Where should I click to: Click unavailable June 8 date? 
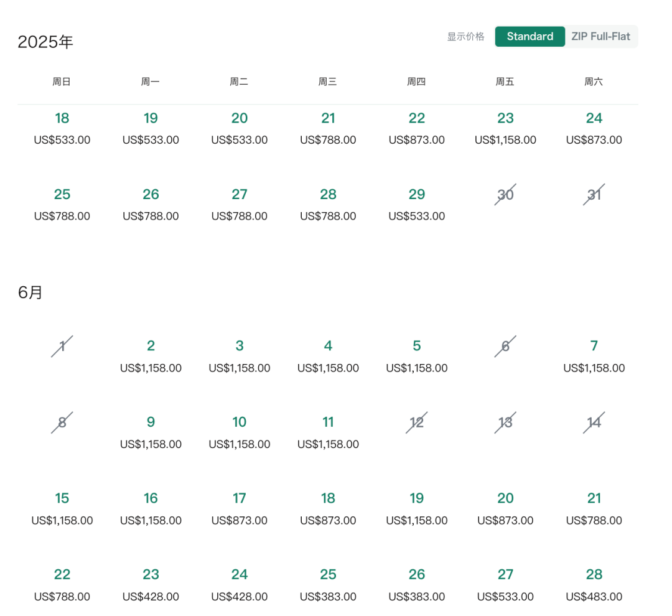click(62, 422)
